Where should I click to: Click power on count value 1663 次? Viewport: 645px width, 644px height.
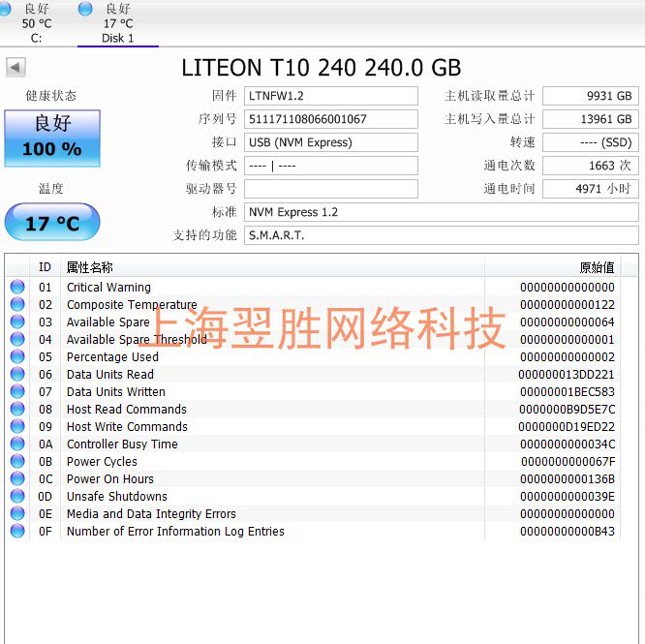point(591,166)
